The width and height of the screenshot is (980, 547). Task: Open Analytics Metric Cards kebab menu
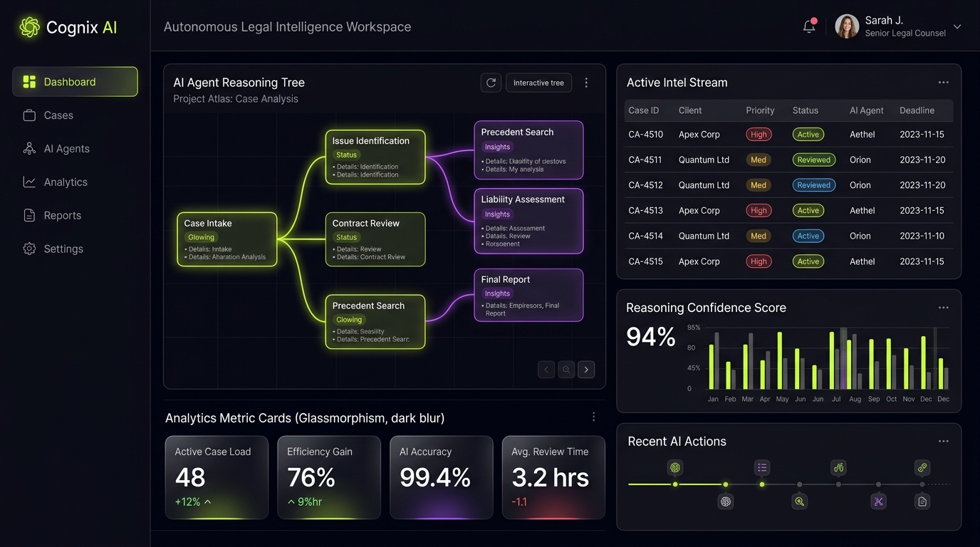593,417
